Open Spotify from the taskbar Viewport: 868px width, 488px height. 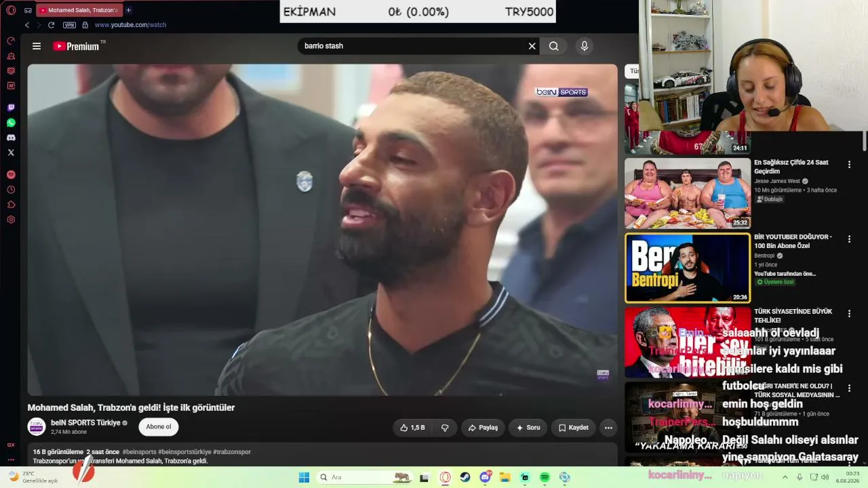click(x=545, y=477)
